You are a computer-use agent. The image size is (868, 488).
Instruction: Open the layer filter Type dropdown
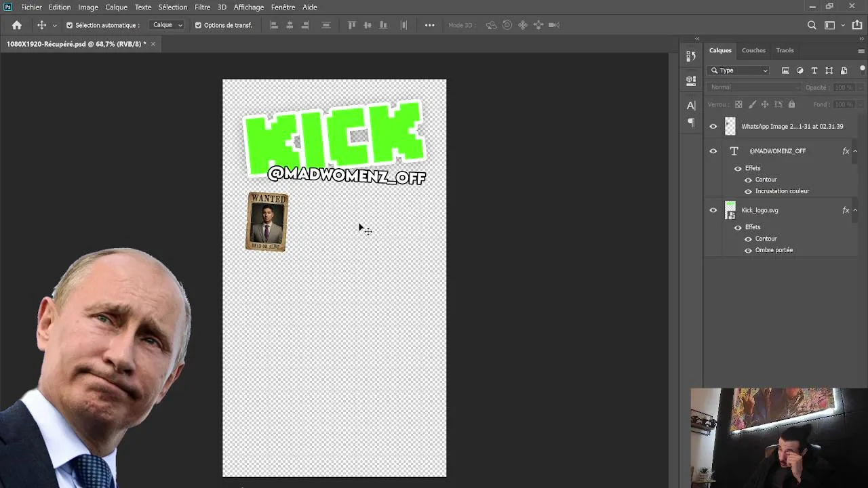pyautogui.click(x=738, y=70)
